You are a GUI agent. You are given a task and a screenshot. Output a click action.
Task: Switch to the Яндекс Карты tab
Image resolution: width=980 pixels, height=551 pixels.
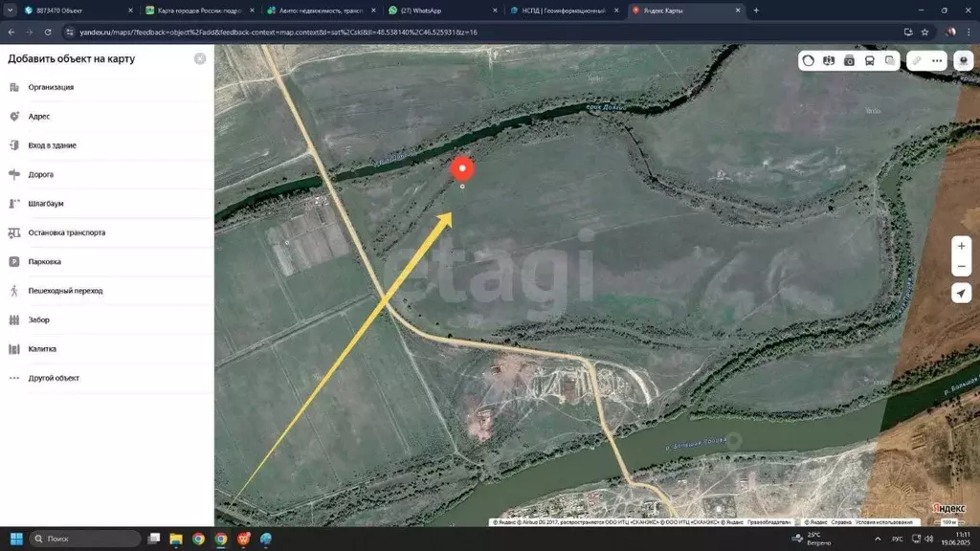click(x=670, y=10)
